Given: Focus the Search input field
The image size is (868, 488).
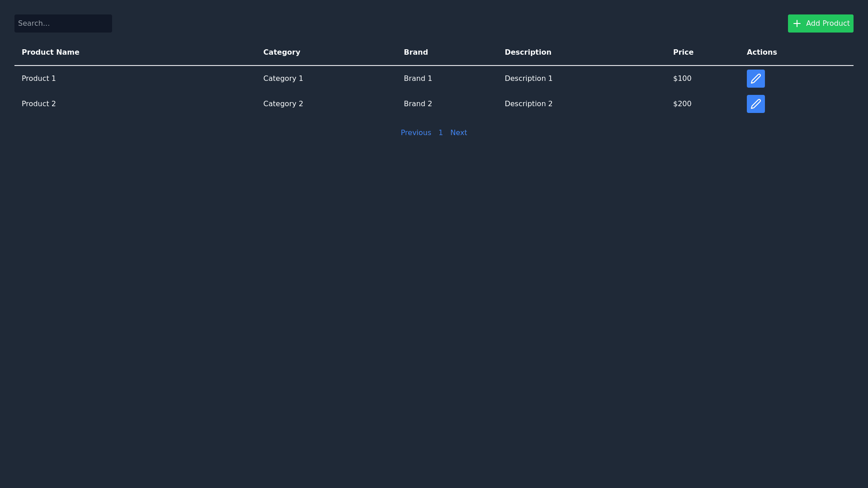Looking at the screenshot, I should [63, 23].
